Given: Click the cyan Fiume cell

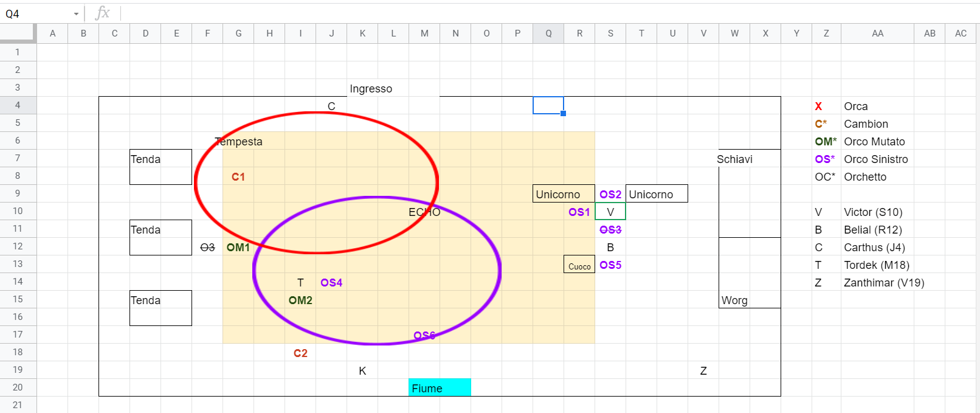Looking at the screenshot, I should [439, 388].
